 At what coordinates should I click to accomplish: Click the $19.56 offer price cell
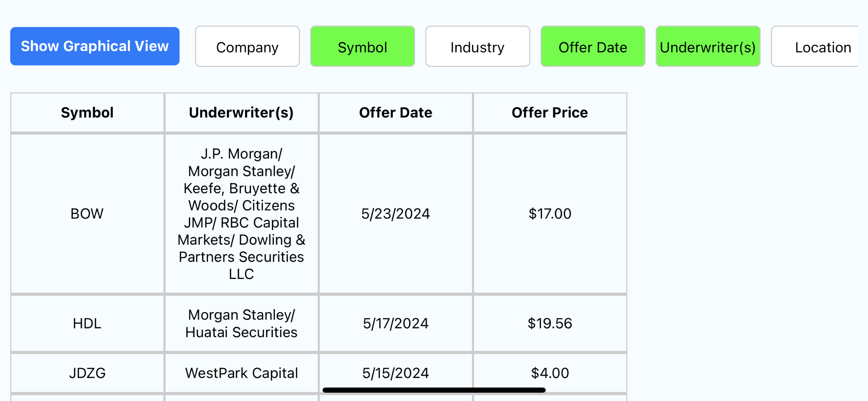click(550, 324)
